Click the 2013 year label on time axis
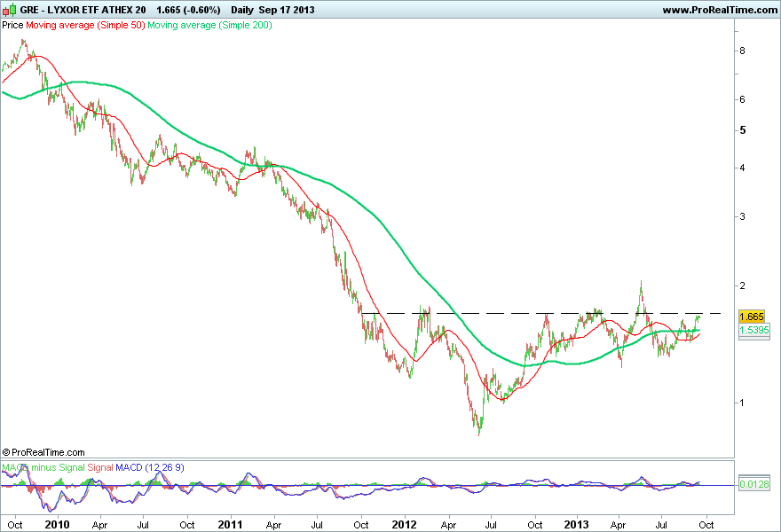 click(x=576, y=525)
